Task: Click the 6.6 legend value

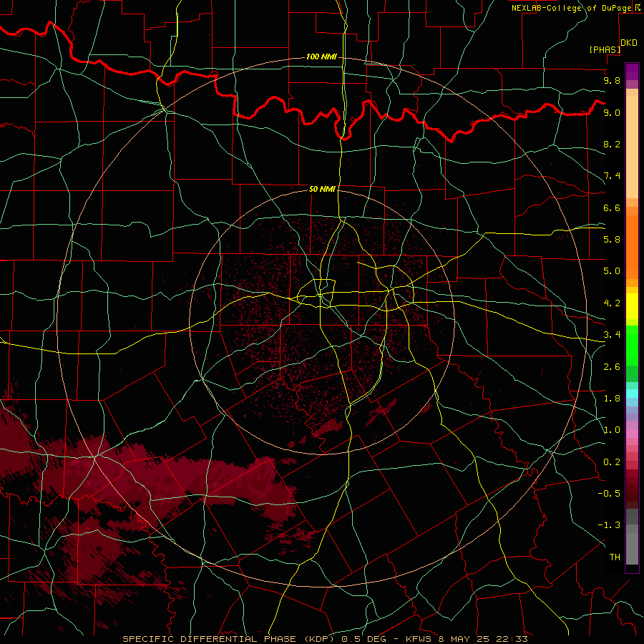Action: [612, 208]
